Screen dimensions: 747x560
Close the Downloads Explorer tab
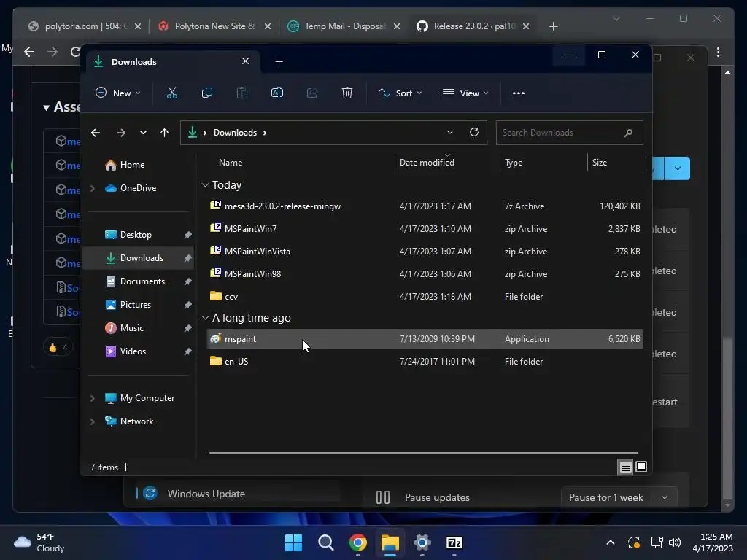click(245, 61)
